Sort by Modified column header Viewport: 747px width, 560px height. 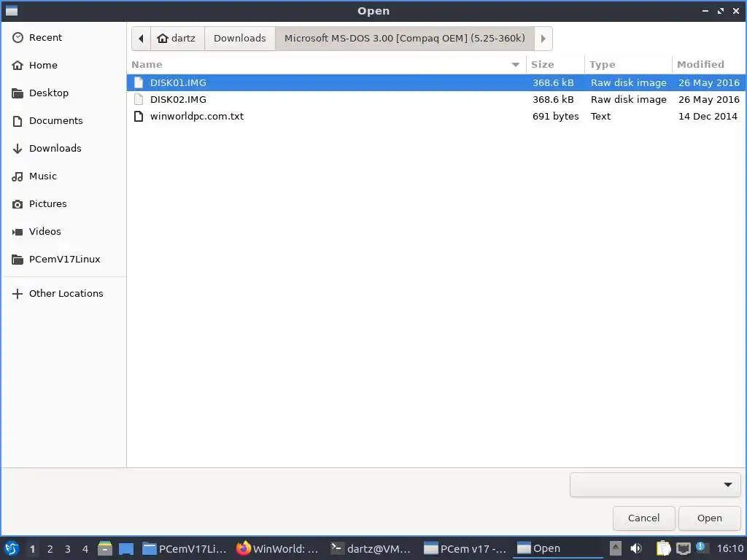[x=709, y=64]
